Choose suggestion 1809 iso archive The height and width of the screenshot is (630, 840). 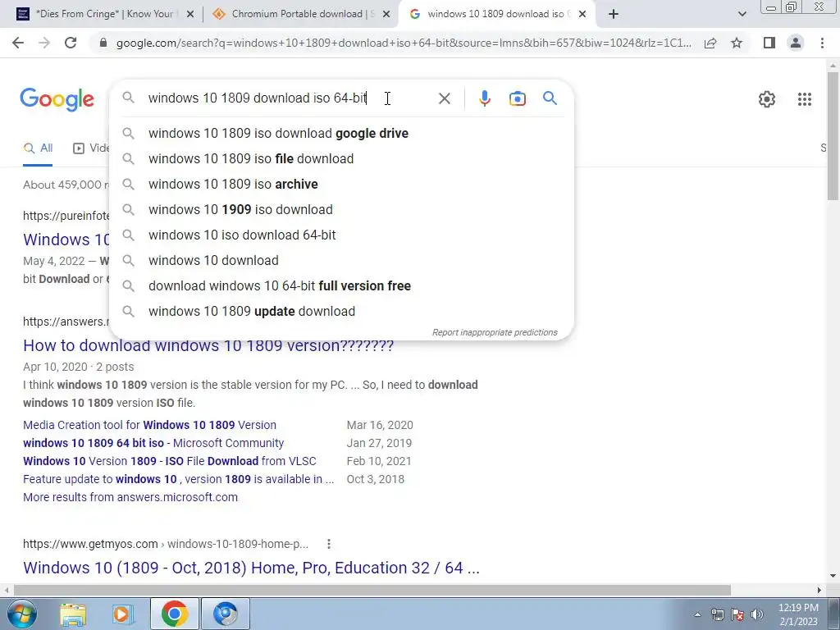341,185
